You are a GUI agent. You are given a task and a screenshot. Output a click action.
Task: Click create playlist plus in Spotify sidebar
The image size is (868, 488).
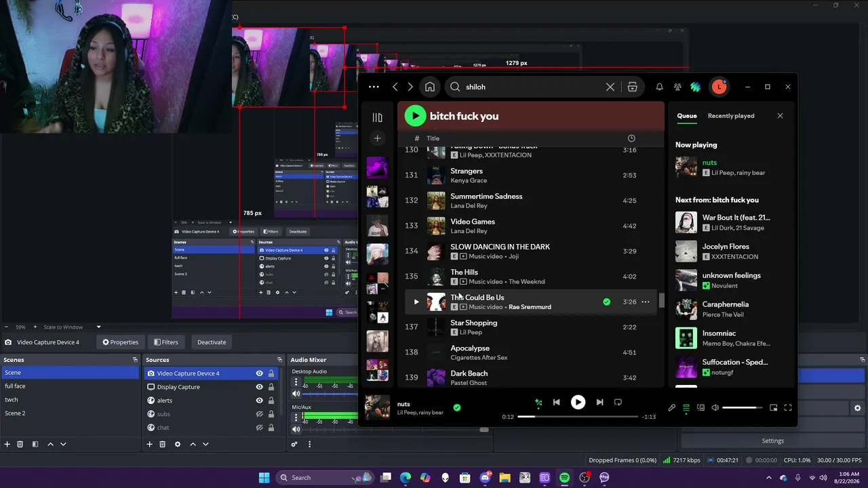tap(377, 138)
